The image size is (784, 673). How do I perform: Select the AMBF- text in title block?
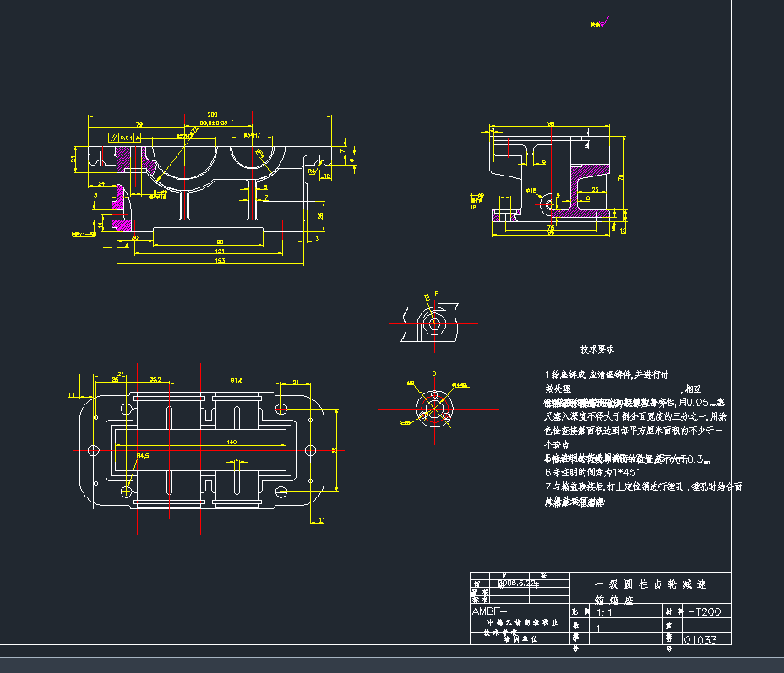pos(489,611)
